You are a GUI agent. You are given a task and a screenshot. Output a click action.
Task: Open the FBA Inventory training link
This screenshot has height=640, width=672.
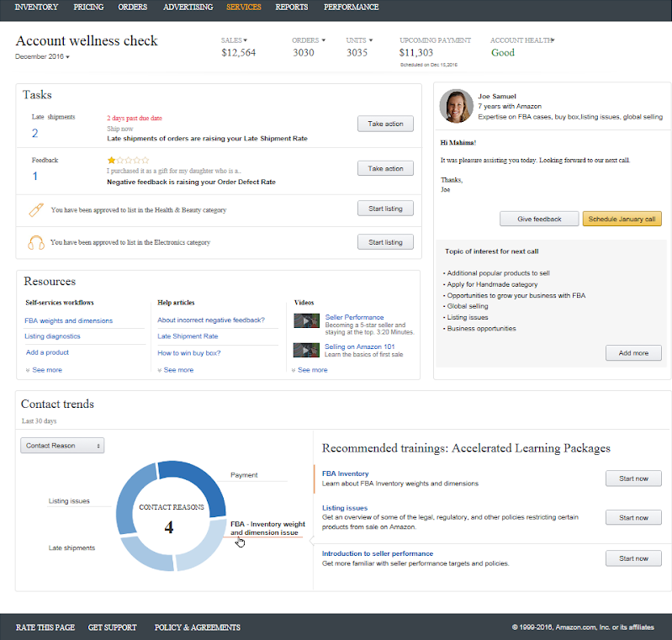(x=345, y=473)
